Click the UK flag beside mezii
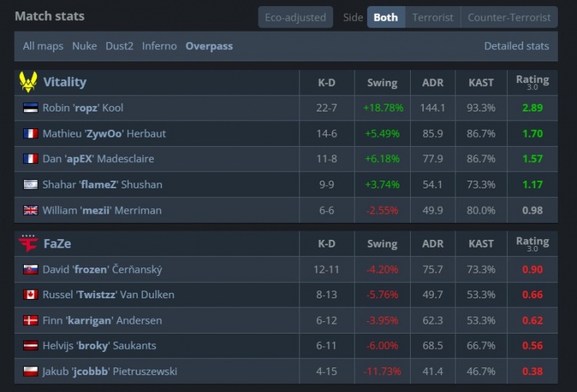577x392 pixels. [x=31, y=211]
